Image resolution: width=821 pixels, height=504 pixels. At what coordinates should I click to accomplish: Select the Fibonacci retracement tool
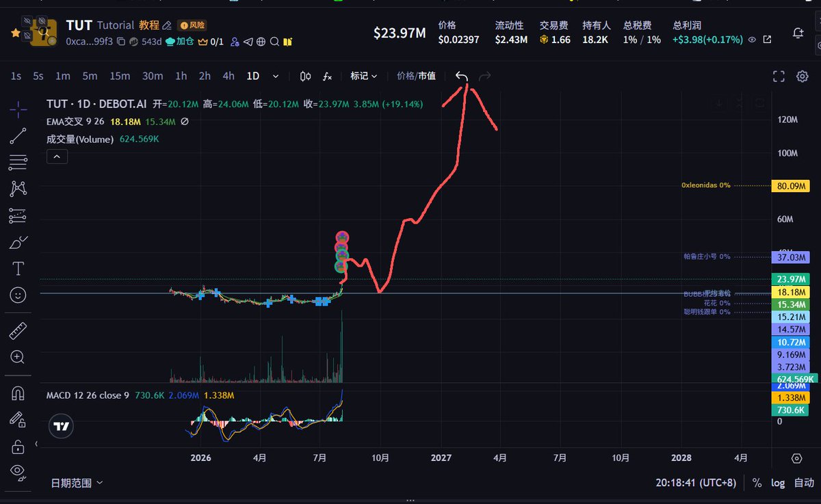(x=18, y=162)
